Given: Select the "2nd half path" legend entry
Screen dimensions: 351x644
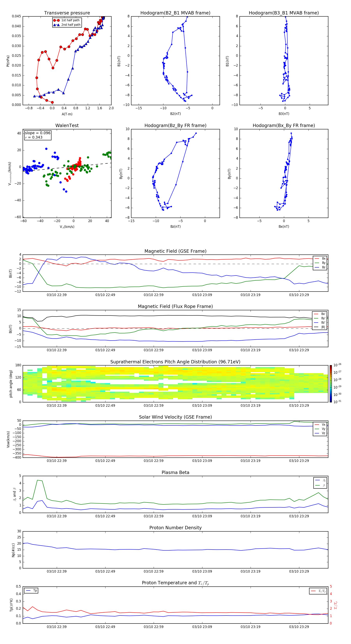Looking at the screenshot, I should (67, 25).
